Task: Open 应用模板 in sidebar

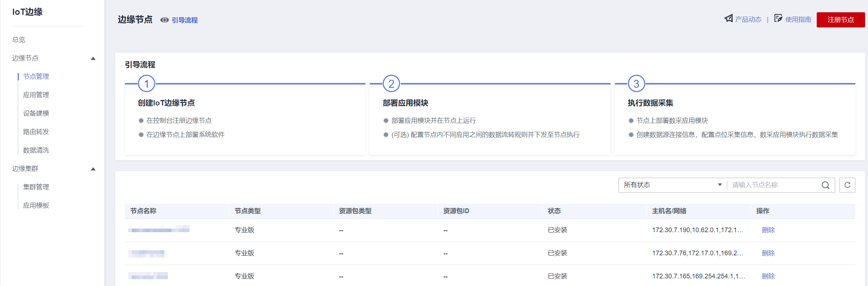Action: click(x=36, y=205)
